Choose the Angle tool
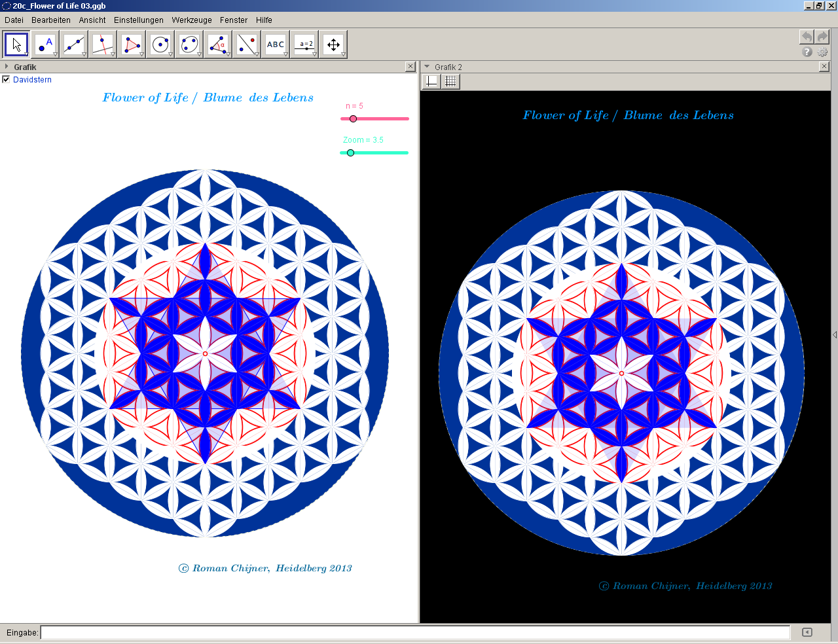 (218, 45)
